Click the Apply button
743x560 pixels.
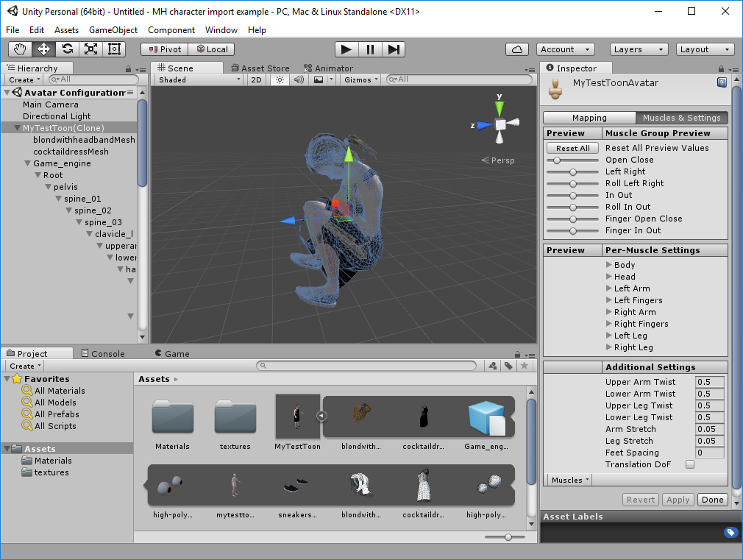point(678,500)
